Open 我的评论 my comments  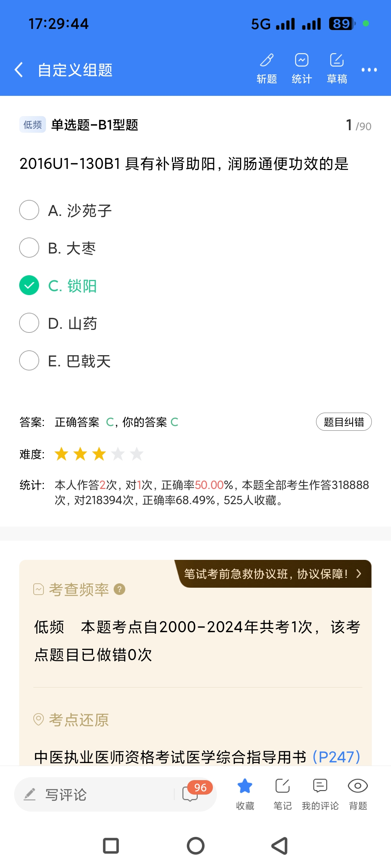pyautogui.click(x=320, y=794)
